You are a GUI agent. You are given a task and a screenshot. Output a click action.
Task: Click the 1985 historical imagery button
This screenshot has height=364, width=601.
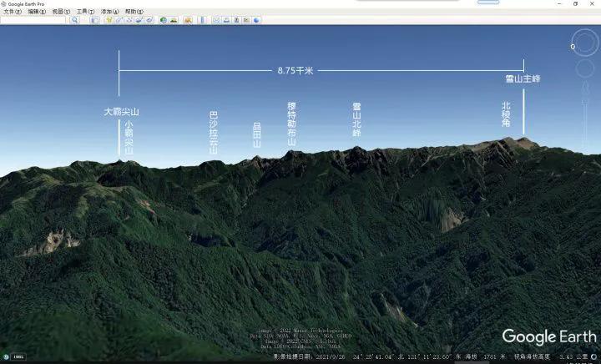click(x=18, y=357)
